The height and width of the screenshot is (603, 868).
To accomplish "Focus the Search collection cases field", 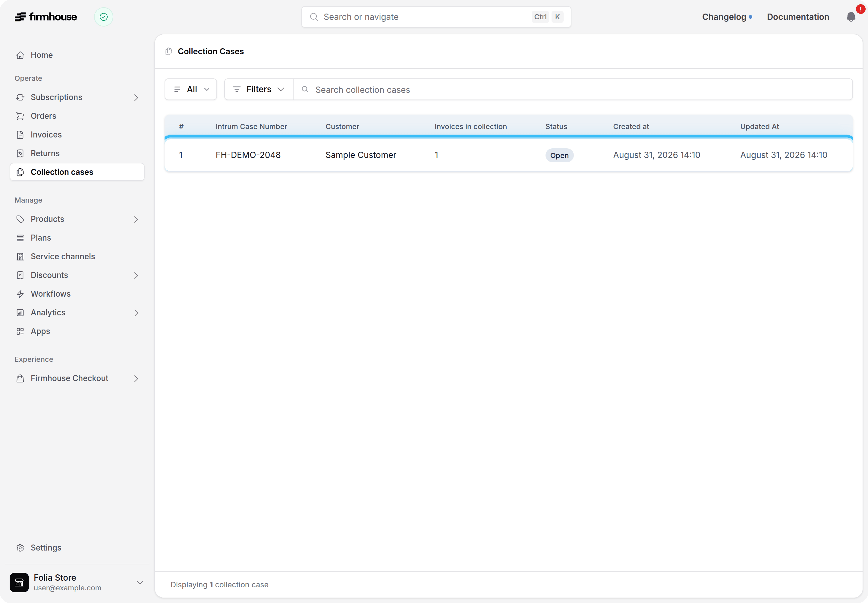I will pos(573,90).
